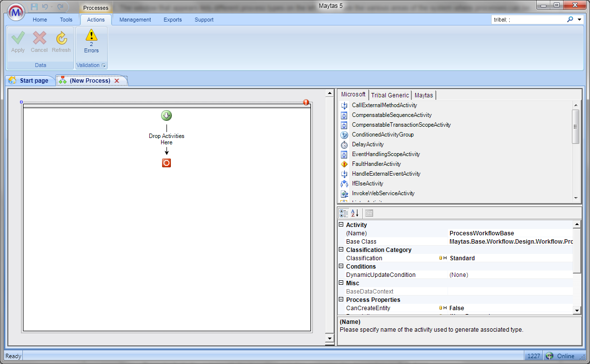Collapse the Activity property category
Screen dimensions: 590x364
click(x=341, y=225)
